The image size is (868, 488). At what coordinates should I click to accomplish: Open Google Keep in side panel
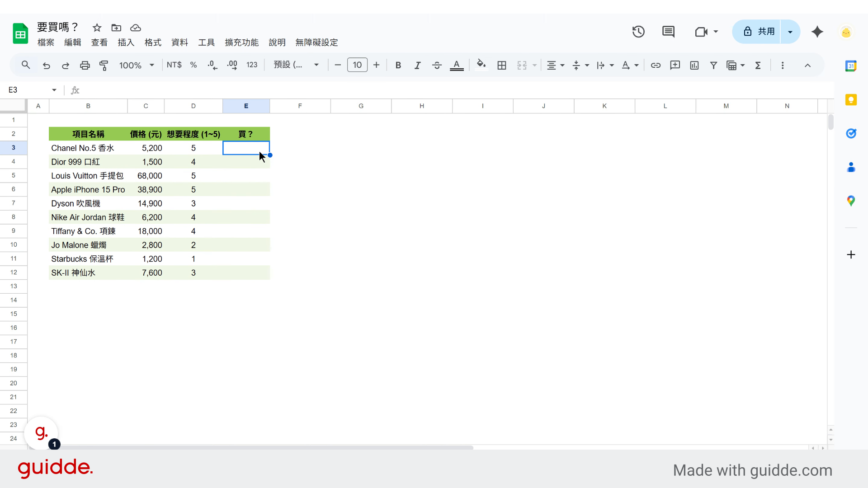tap(851, 100)
